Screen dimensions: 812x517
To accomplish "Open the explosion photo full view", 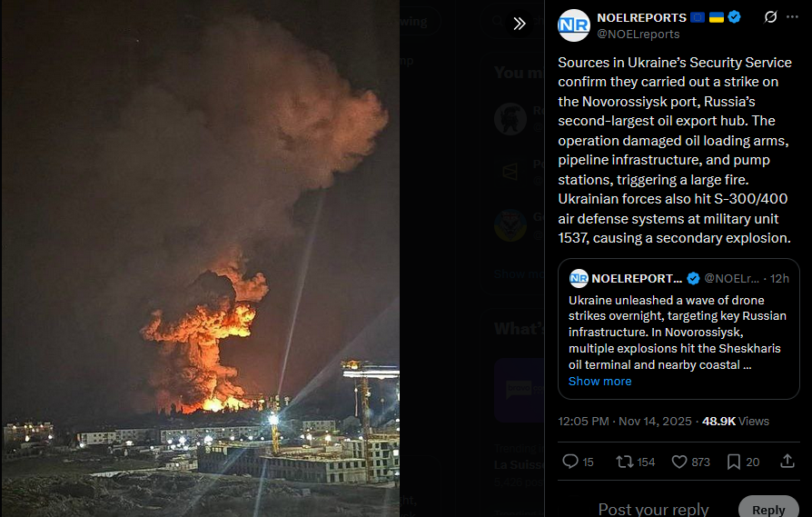I will coord(201,258).
